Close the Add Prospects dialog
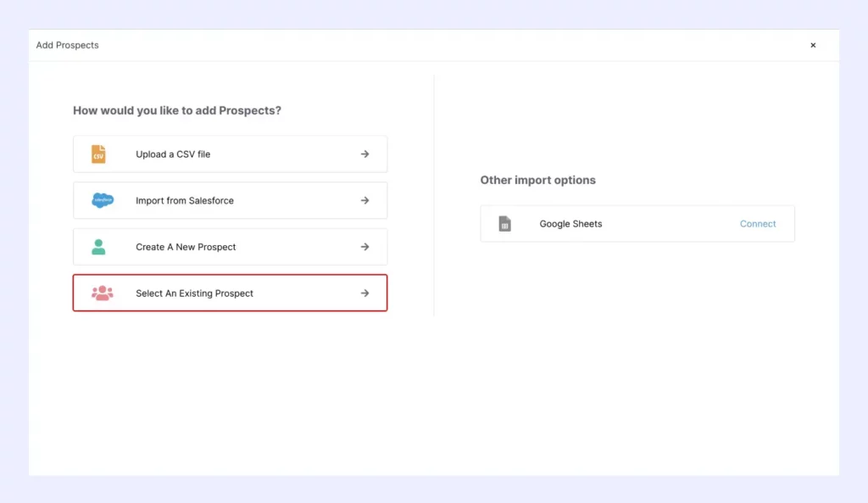Viewport: 868px width, 503px height. click(813, 46)
